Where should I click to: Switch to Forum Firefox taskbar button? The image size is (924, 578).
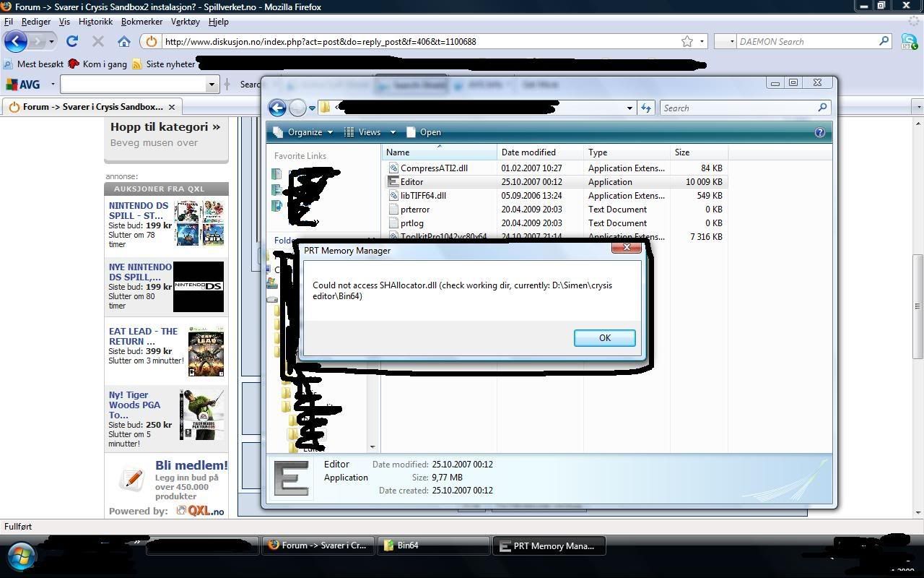(318, 545)
